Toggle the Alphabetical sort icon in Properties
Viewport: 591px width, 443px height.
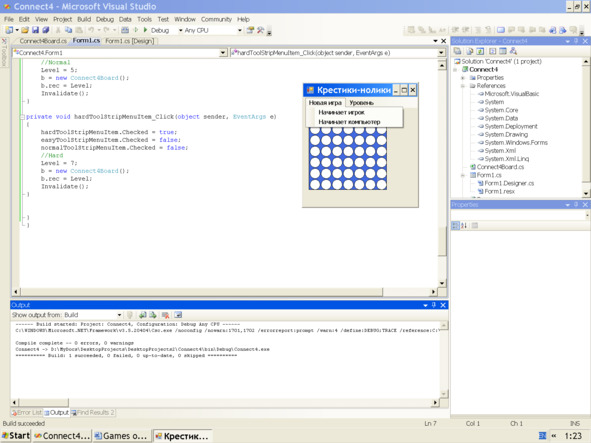464,225
